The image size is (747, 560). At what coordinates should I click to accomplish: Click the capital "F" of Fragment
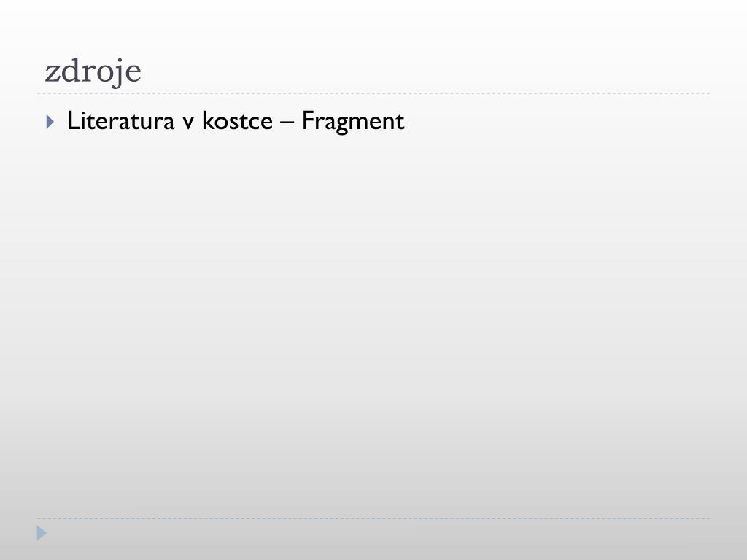[x=307, y=120]
